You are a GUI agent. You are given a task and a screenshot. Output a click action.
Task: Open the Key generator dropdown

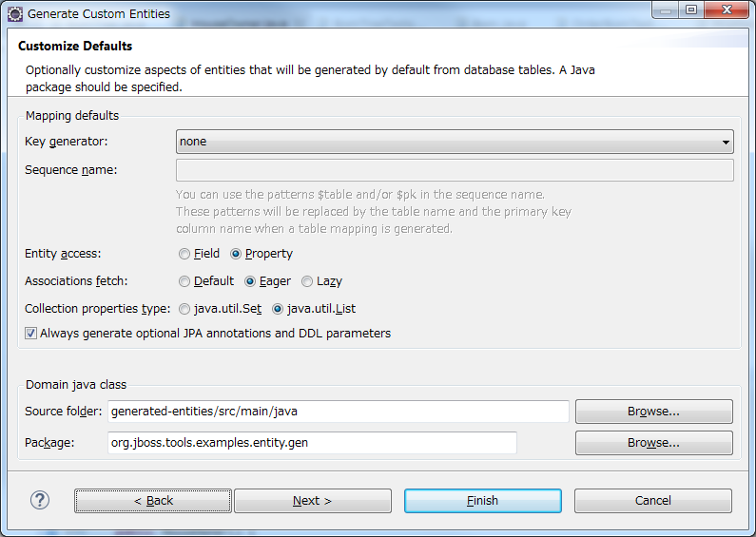point(455,142)
